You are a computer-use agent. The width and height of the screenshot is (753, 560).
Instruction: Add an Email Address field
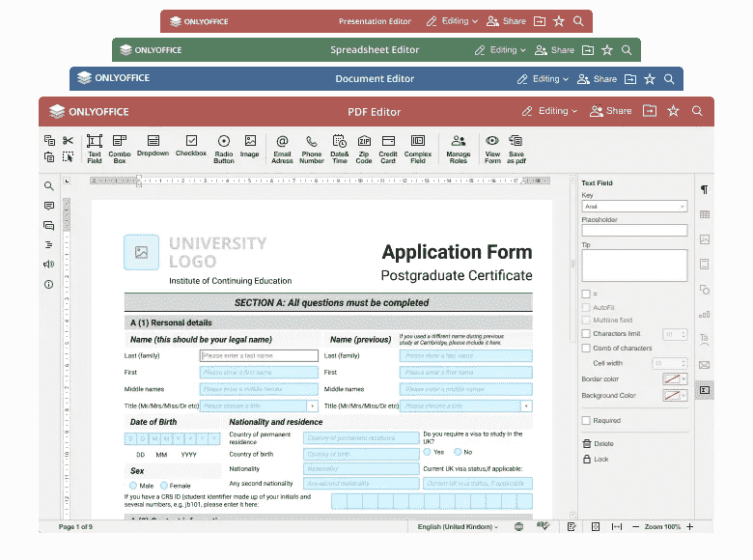(282, 149)
